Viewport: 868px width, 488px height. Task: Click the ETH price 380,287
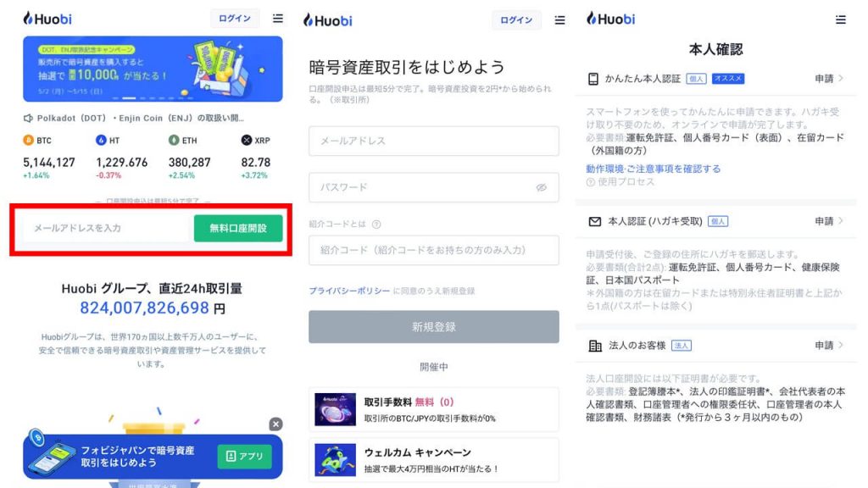click(189, 163)
